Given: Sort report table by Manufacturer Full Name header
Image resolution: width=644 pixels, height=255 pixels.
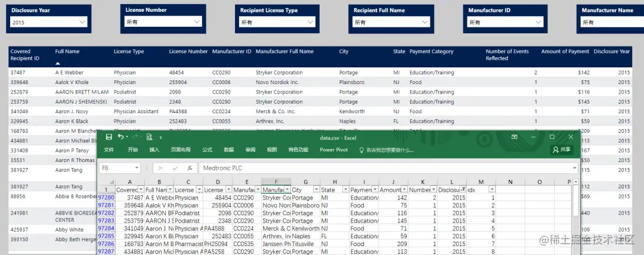Looking at the screenshot, I should [284, 51].
